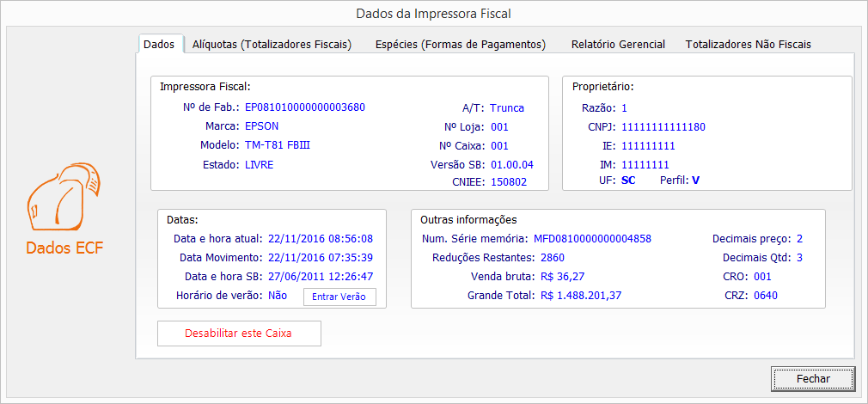This screenshot has width=868, height=404.
Task: Select serial number EP081010000000003680
Action: (305, 107)
